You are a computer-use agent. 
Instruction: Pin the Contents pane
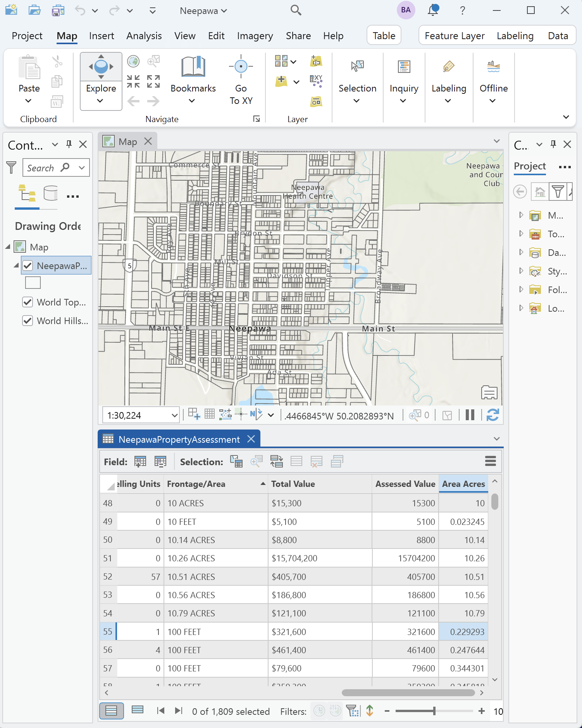pos(69,144)
